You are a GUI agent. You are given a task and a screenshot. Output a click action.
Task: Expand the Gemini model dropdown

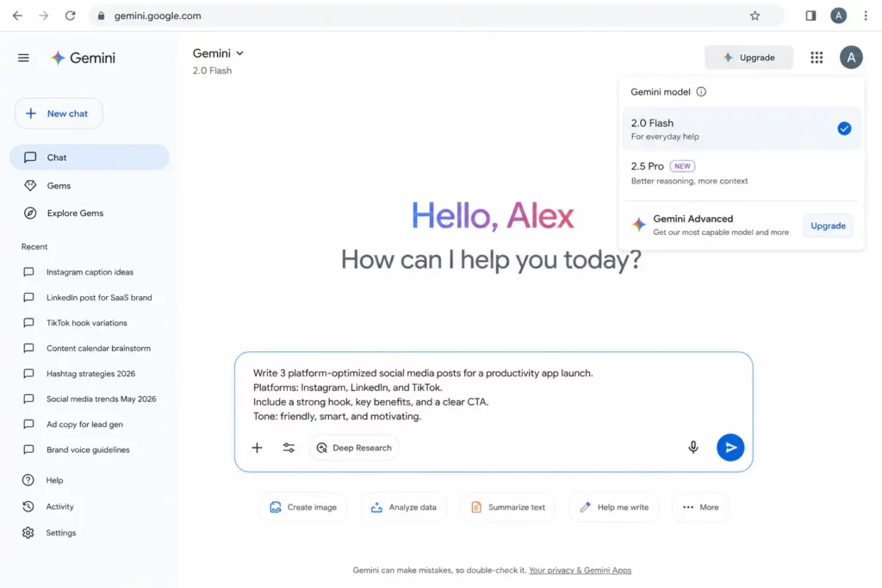point(218,53)
